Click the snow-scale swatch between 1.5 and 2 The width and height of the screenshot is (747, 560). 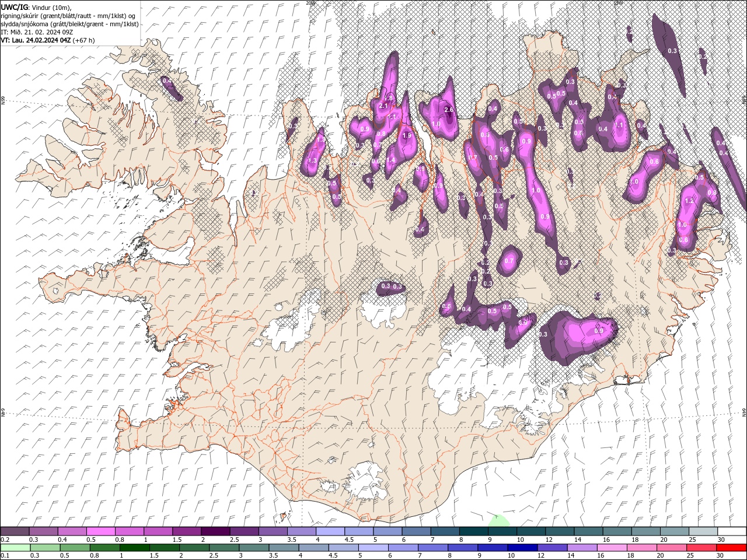click(187, 531)
